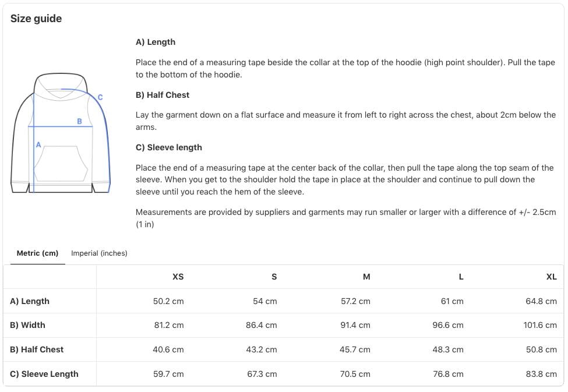568x392 pixels.
Task: Click the C) Sleeve Length row label
Action: tap(44, 374)
